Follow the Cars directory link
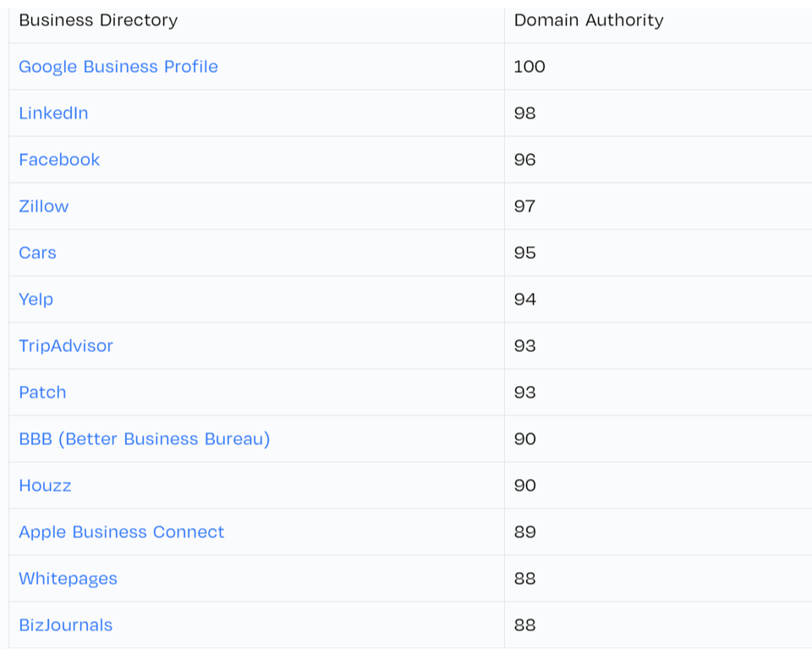Screen dimensions: 812x649 pyautogui.click(x=37, y=253)
